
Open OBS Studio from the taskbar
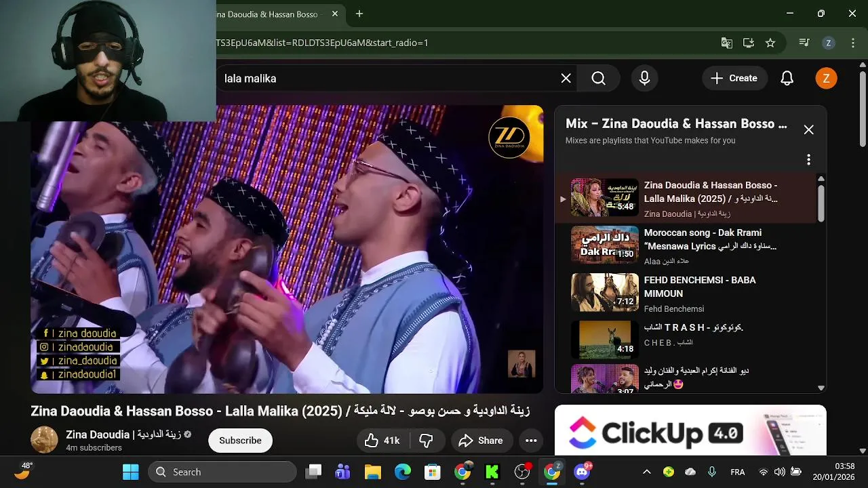point(522,472)
